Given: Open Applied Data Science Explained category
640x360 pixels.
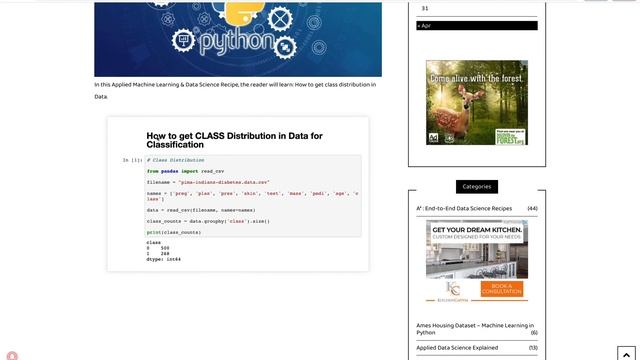Looking at the screenshot, I should tap(457, 348).
